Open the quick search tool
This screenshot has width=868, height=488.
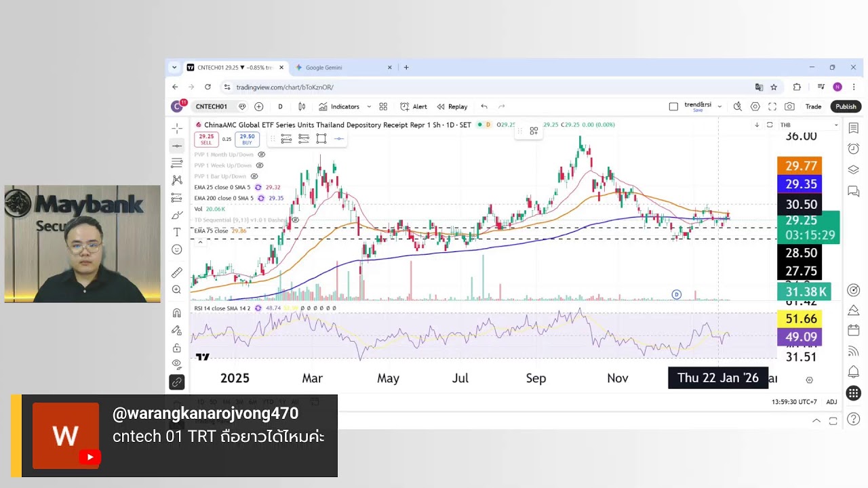tap(737, 106)
